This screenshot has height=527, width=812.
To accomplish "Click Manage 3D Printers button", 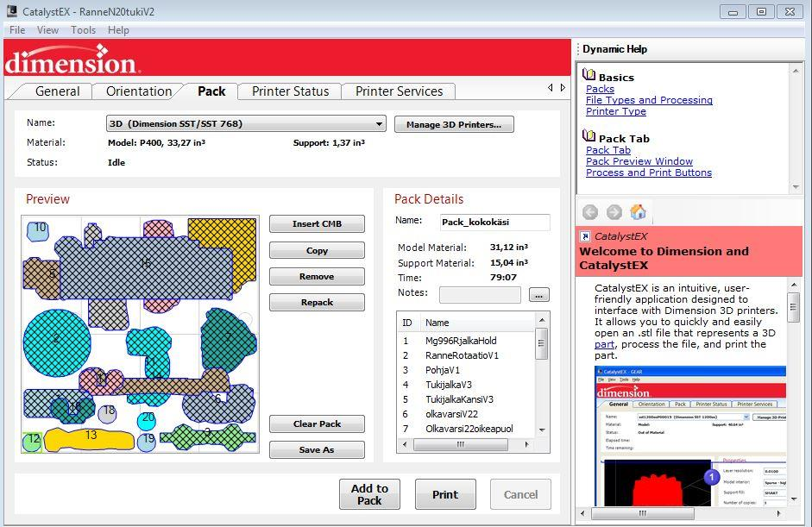I will [454, 124].
